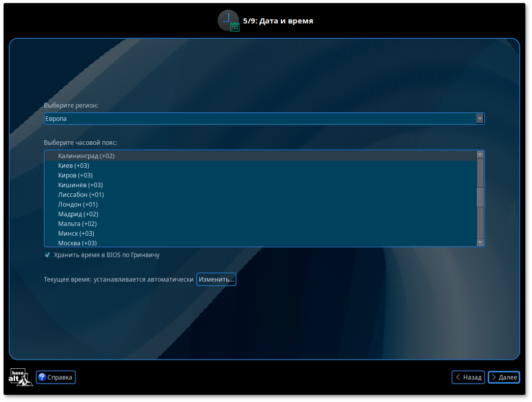Choose Лондон (+01) timezone entry
The width and height of the screenshot is (532, 402).
point(77,205)
